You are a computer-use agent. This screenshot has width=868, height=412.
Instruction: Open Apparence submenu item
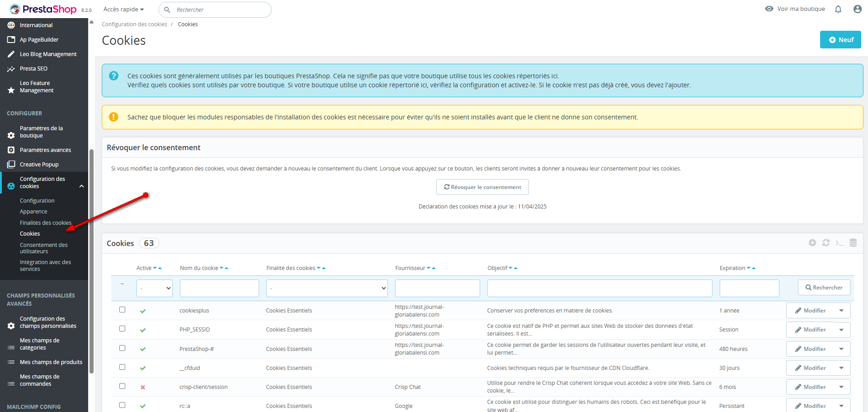(33, 212)
